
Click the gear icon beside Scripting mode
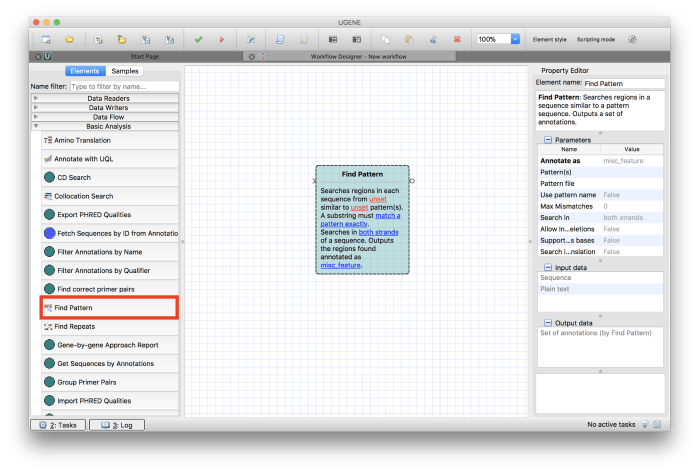[x=632, y=39]
